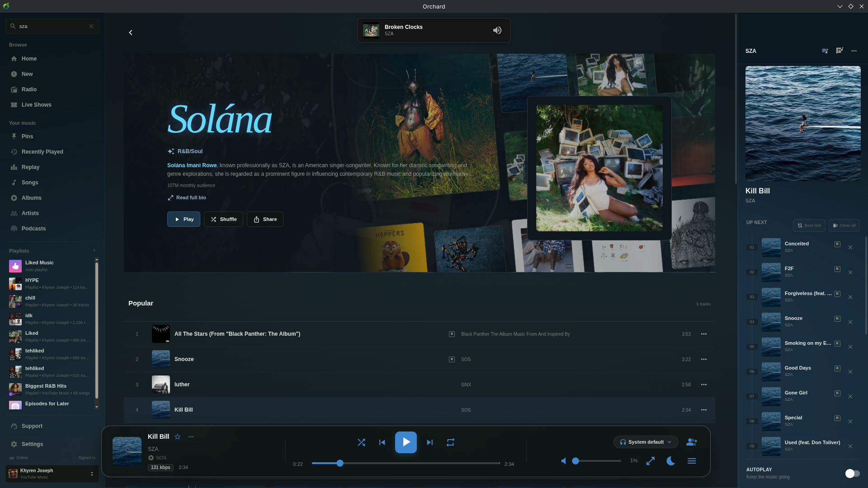
Task: Share the artist page
Action: tap(265, 219)
